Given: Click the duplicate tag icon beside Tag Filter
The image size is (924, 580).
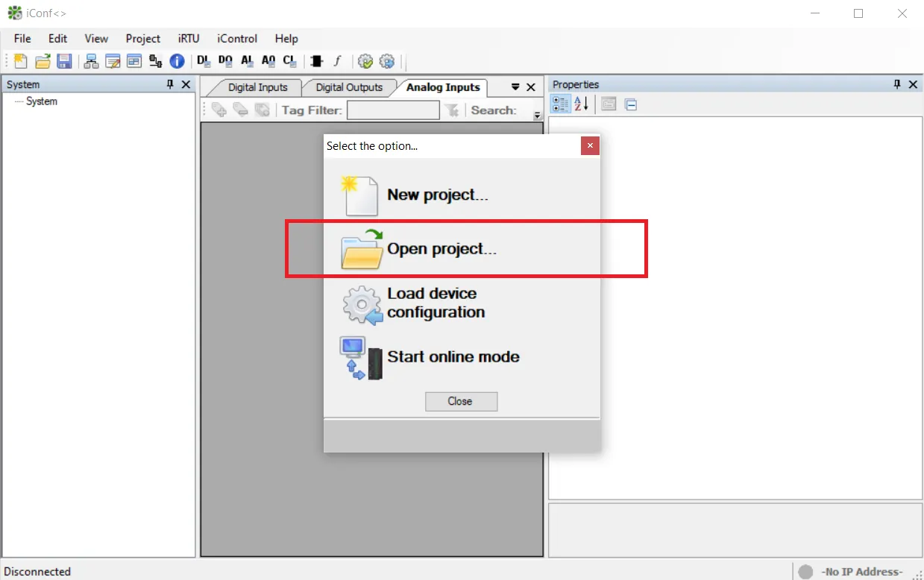Looking at the screenshot, I should point(262,110).
